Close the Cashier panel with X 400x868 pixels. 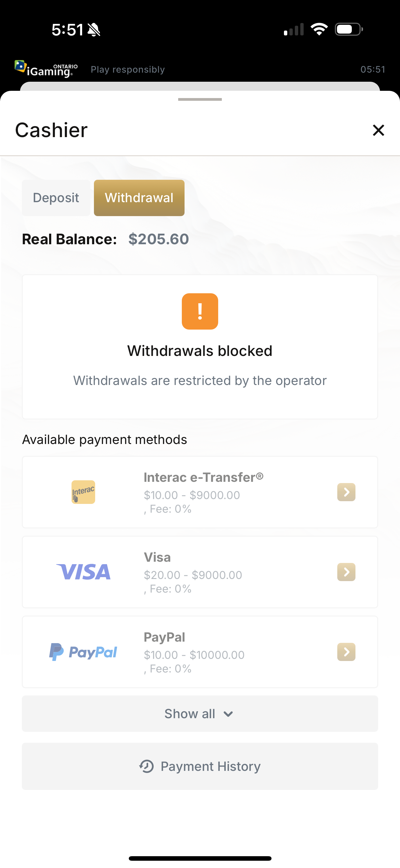pyautogui.click(x=378, y=130)
